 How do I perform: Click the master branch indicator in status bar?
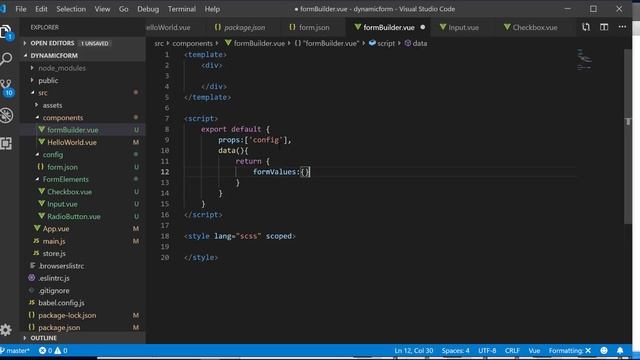pos(15,351)
